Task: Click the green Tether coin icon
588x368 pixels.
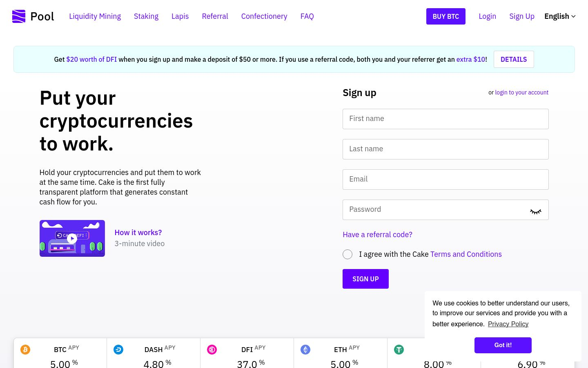Action: 399,350
